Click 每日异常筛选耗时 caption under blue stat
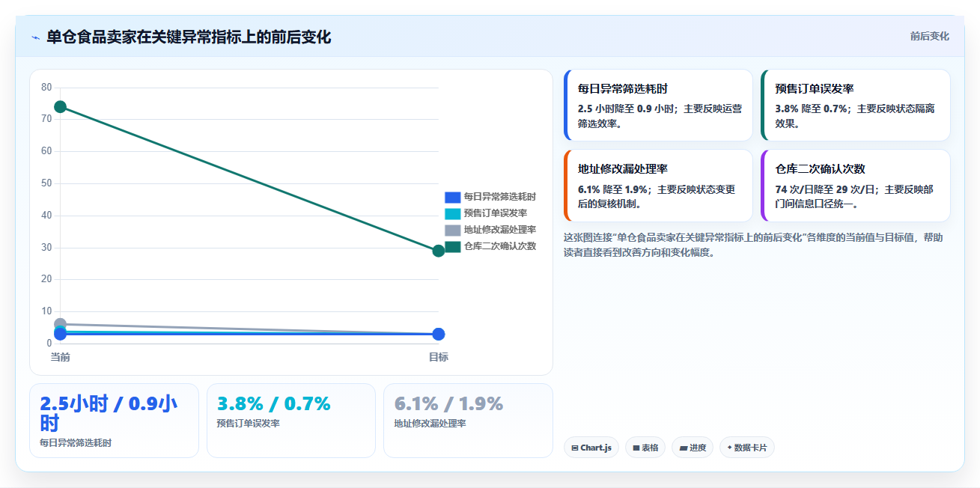This screenshot has height=488, width=980. coord(76,443)
